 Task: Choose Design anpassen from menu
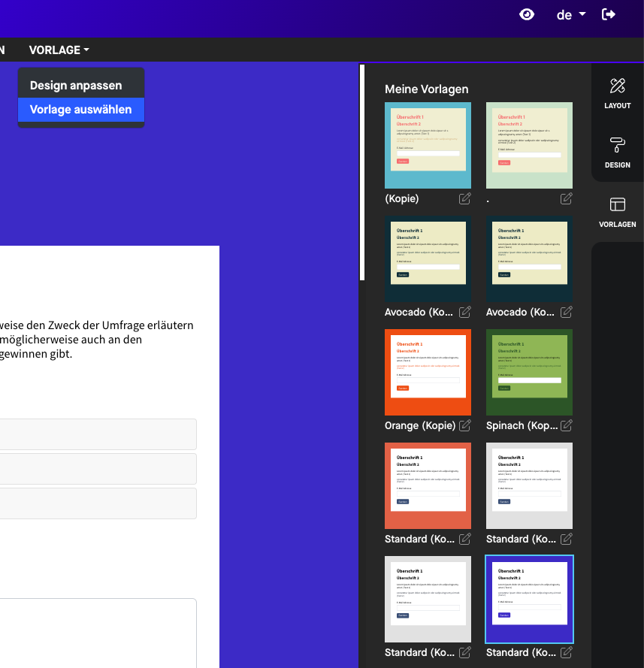pyautogui.click(x=76, y=86)
